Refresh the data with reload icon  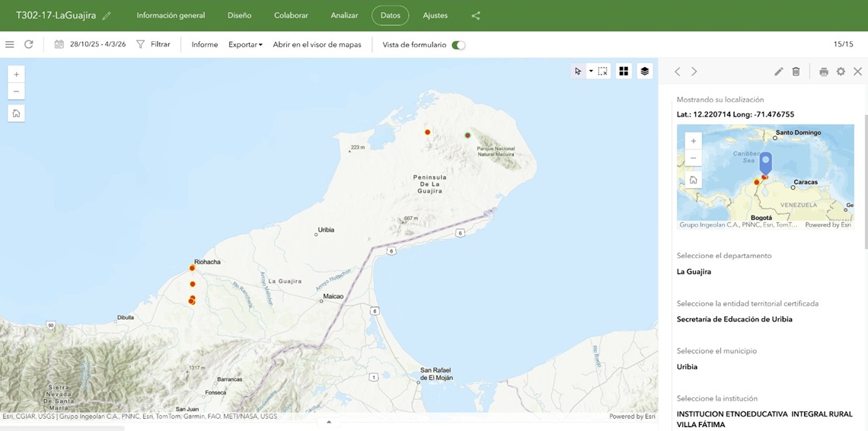[x=29, y=45]
